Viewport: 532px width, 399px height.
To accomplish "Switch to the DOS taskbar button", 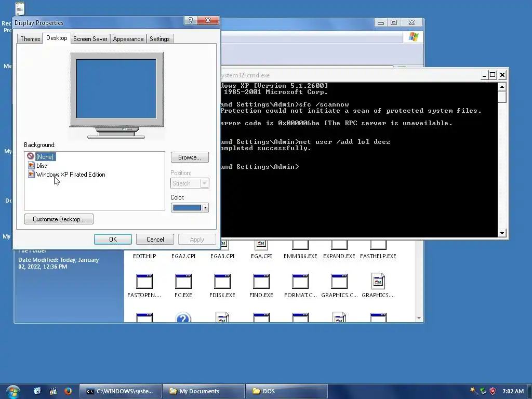I will coord(286,391).
